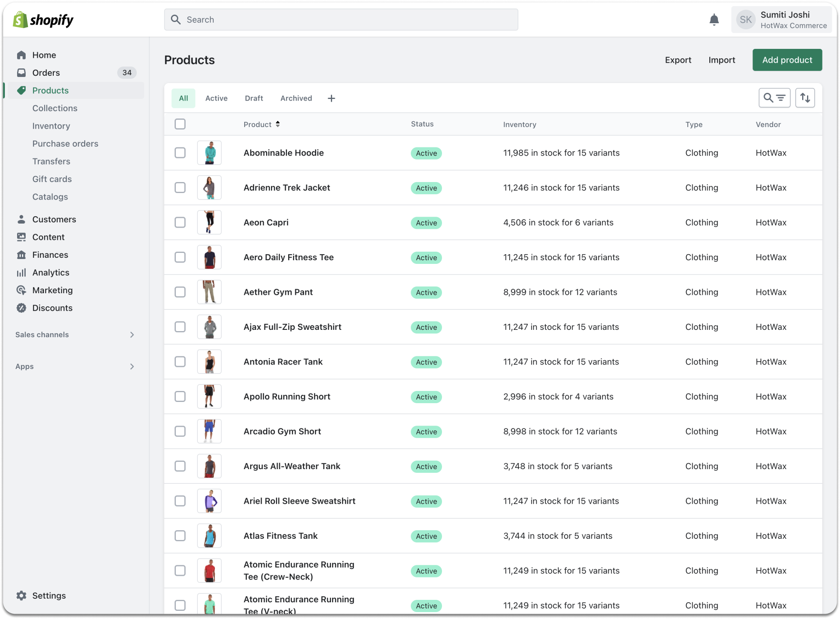The height and width of the screenshot is (619, 840).
Task: Click the SK avatar icon
Action: 746,20
